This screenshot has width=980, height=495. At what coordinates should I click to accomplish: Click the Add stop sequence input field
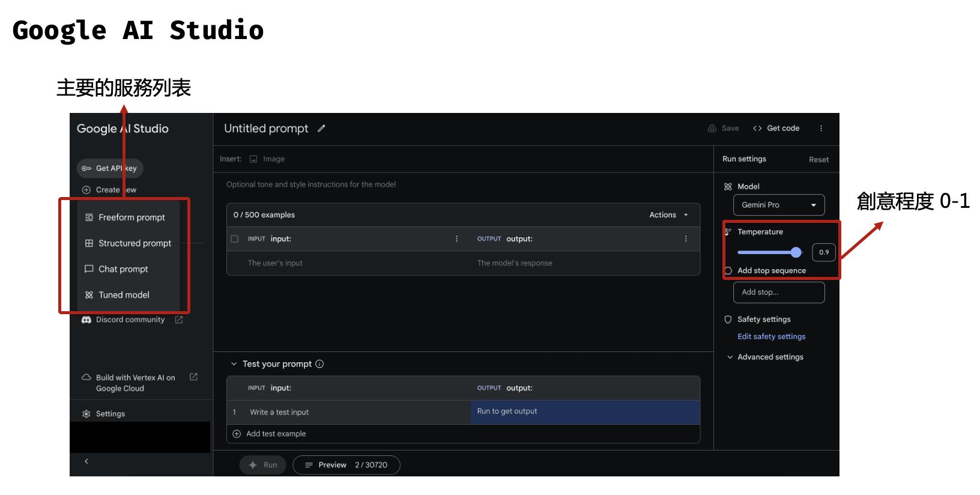point(779,293)
